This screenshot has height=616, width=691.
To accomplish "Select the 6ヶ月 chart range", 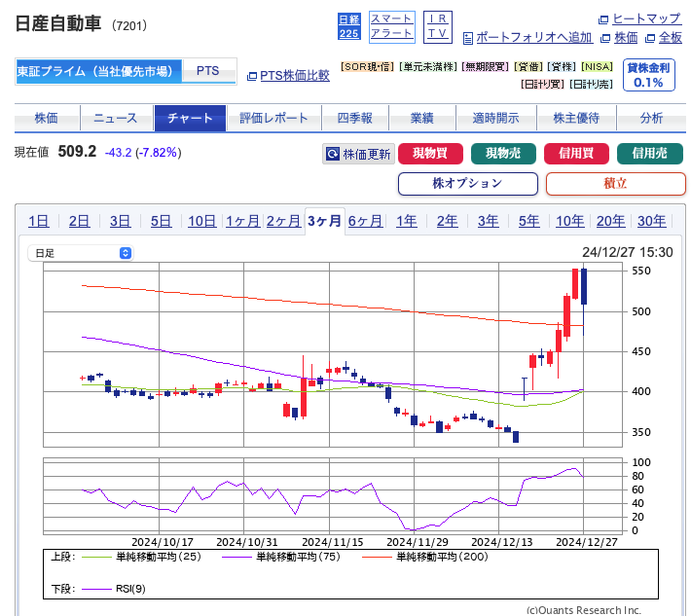I will click(x=365, y=221).
